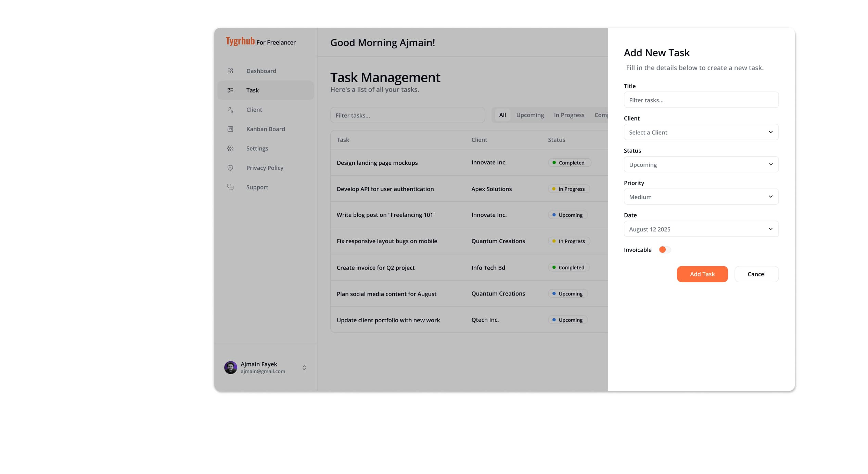Open the Dashboard section from the sidebar
The width and height of the screenshot is (868, 474).
230,71
